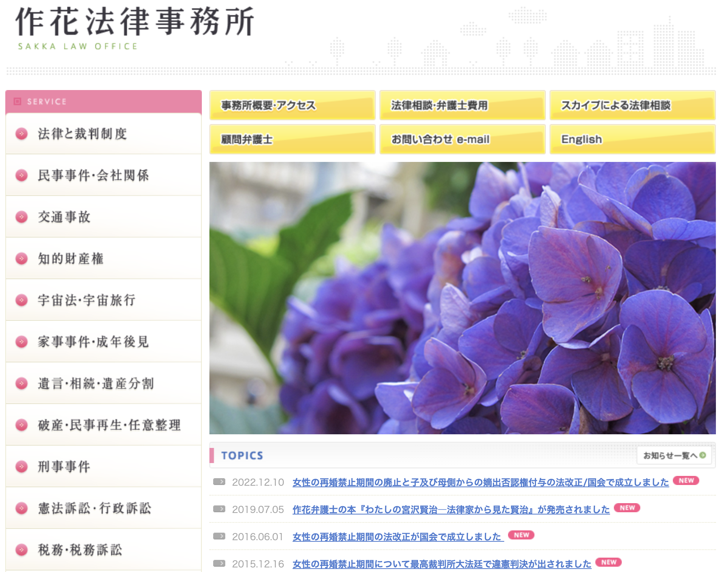Click the pink arrow icon beside 民事事件・会社関係
The height and width of the screenshot is (572, 728).
(x=22, y=176)
